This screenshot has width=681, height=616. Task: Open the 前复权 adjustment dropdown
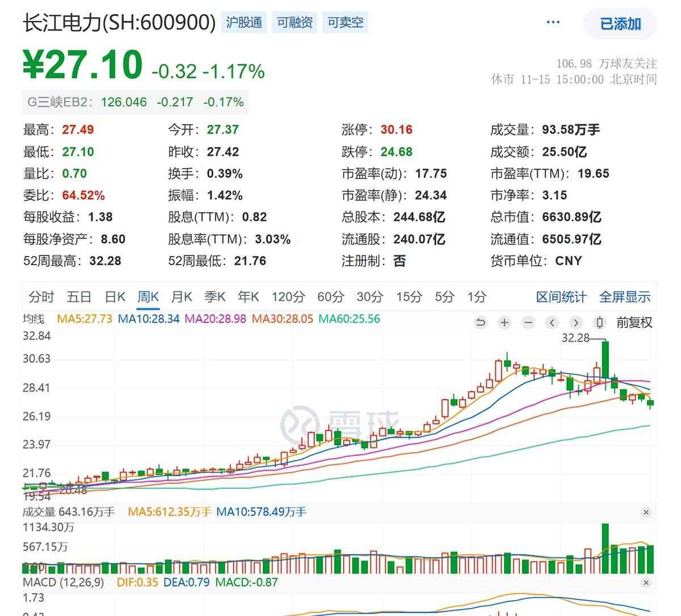tap(634, 323)
